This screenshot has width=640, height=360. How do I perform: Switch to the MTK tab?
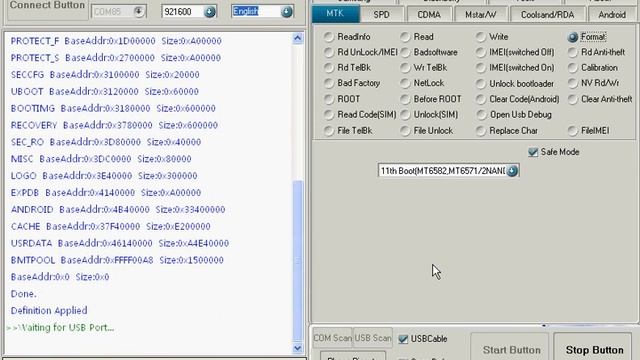[x=335, y=13]
